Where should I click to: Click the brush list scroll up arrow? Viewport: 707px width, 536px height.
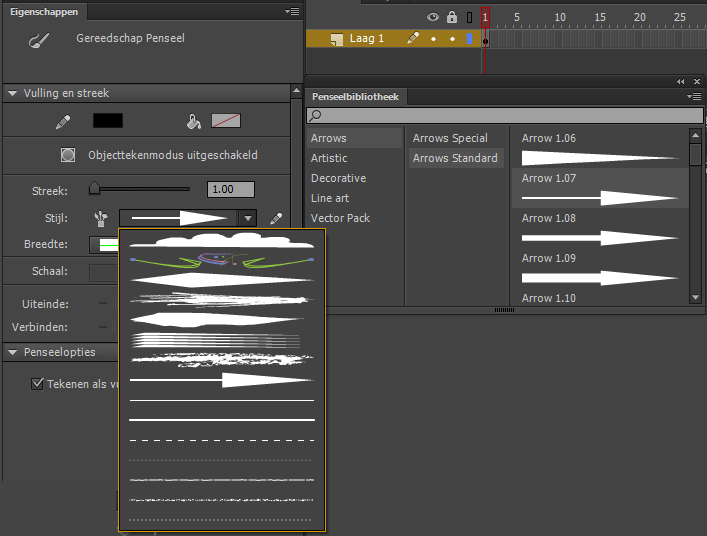(695, 135)
